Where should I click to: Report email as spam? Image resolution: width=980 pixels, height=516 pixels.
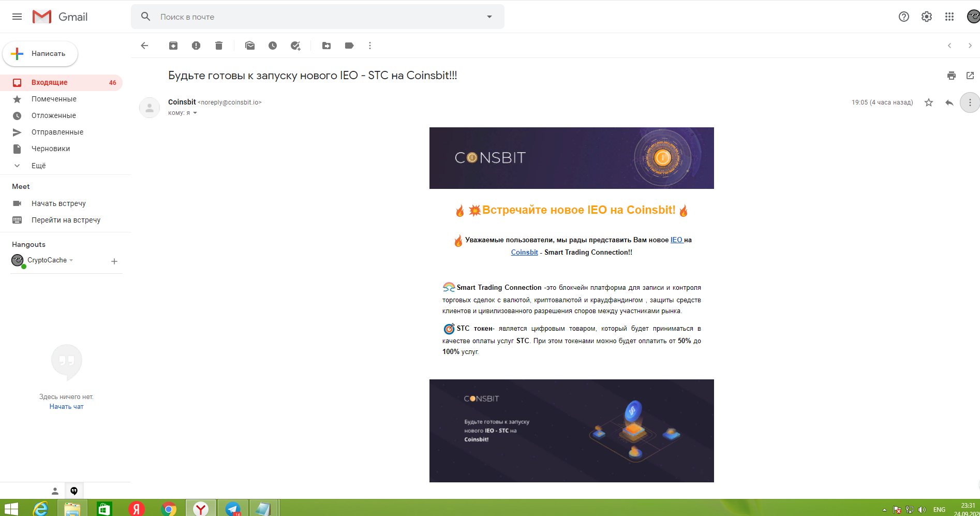click(196, 46)
